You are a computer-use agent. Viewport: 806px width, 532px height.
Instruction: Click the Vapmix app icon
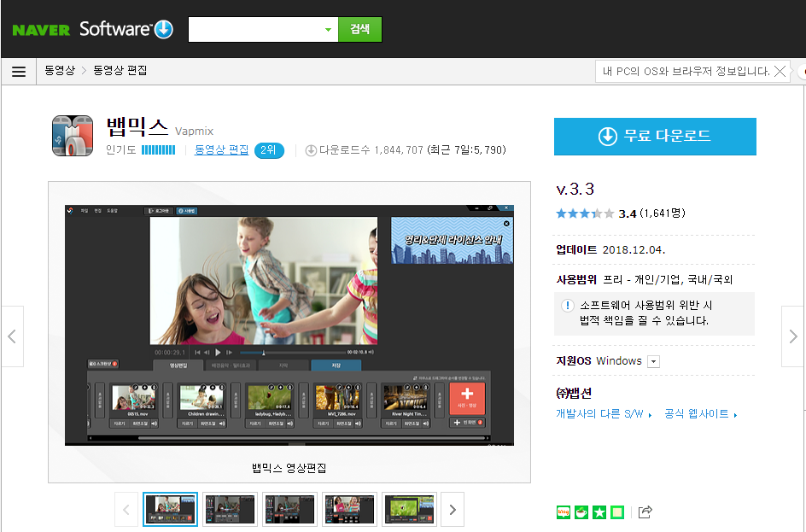[73, 136]
